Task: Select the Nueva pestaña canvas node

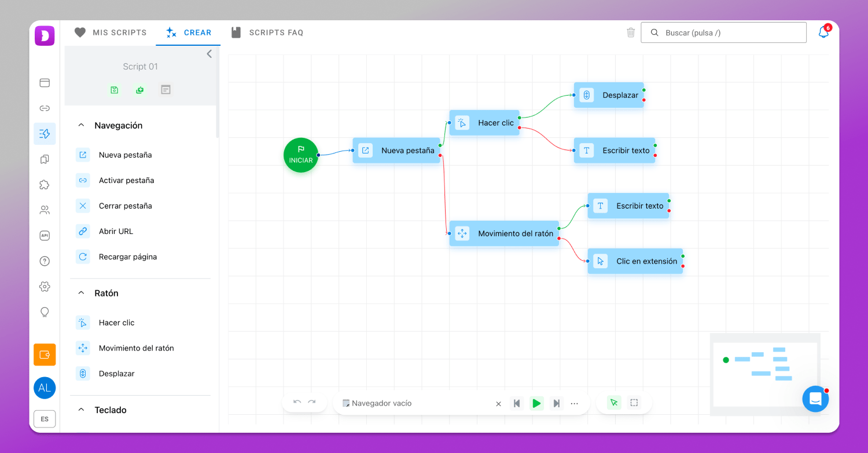Action: pyautogui.click(x=396, y=151)
